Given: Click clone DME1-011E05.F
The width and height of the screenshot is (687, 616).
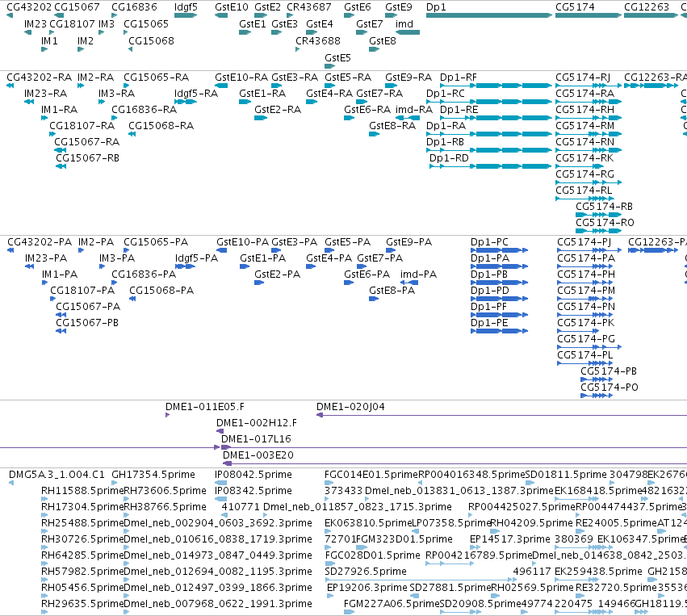Looking at the screenshot, I should click(167, 415).
